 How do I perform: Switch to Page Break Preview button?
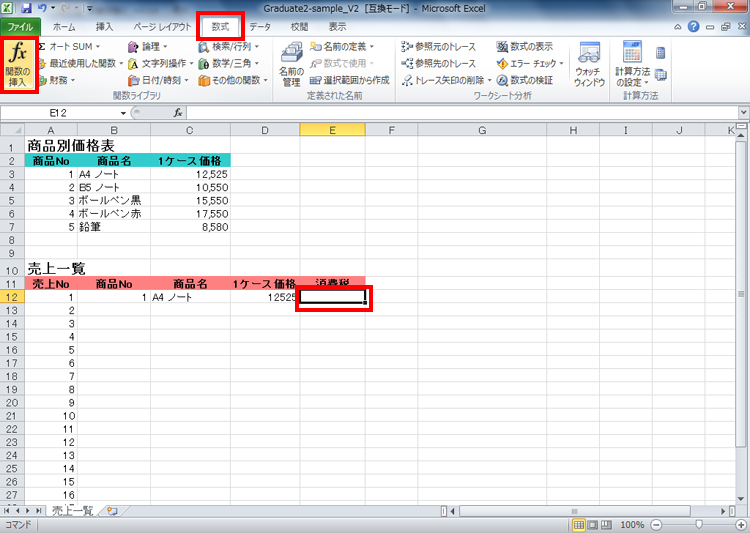(x=606, y=525)
